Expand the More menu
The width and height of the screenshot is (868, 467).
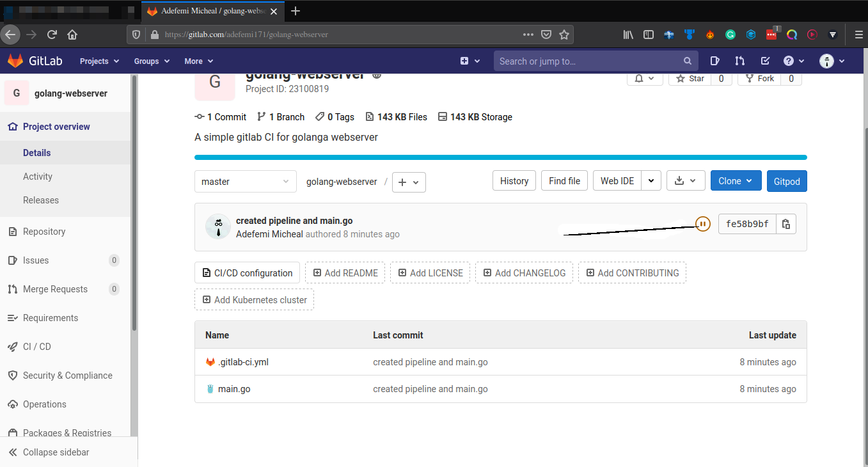pyautogui.click(x=198, y=61)
